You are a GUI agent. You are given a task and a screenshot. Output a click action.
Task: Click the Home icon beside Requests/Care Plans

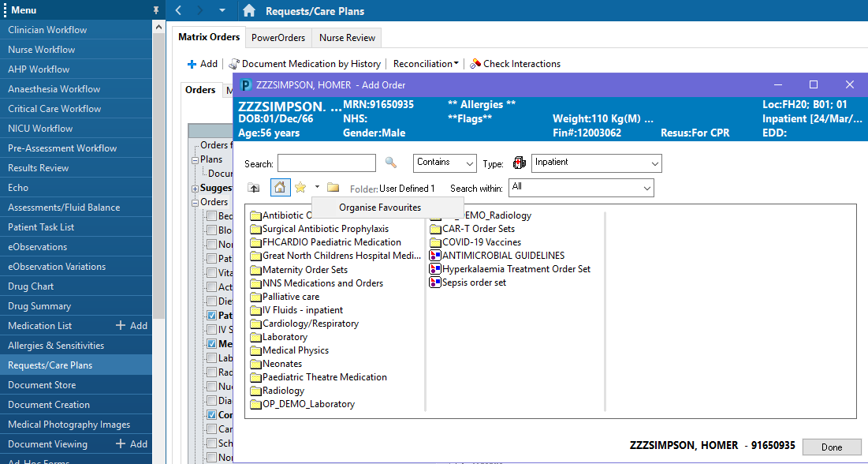click(x=249, y=10)
